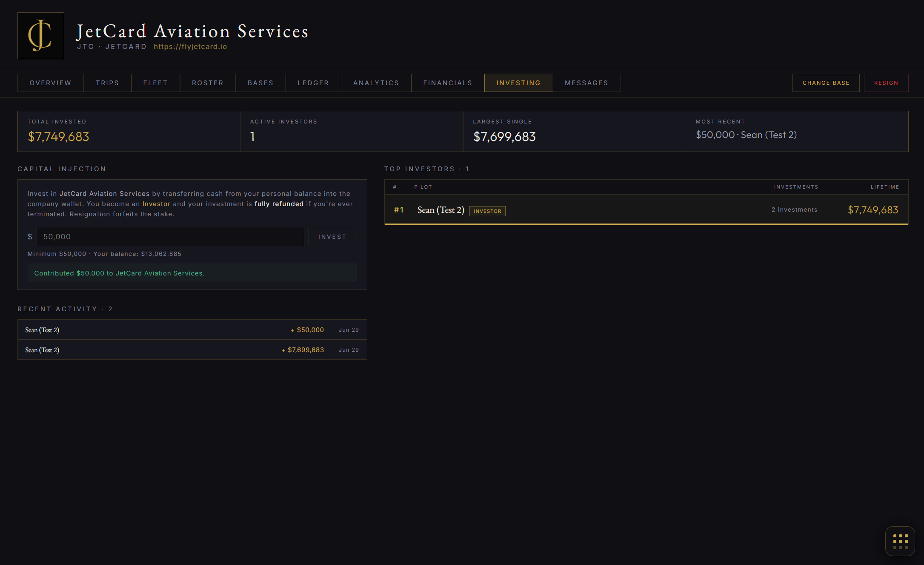924x565 pixels.
Task: Switch to the Trips tab
Action: click(x=107, y=83)
